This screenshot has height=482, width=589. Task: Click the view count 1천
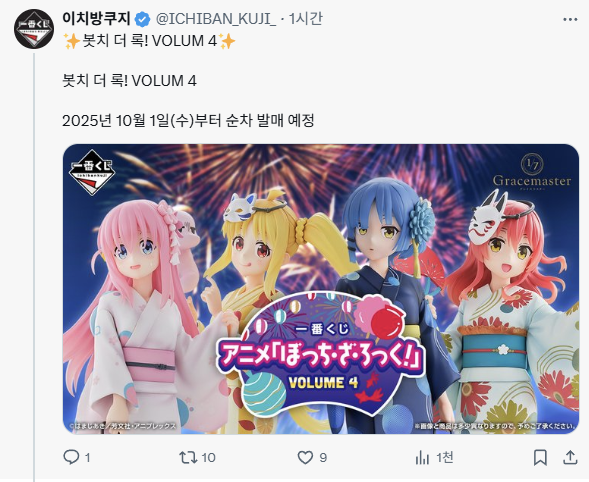[x=445, y=458]
